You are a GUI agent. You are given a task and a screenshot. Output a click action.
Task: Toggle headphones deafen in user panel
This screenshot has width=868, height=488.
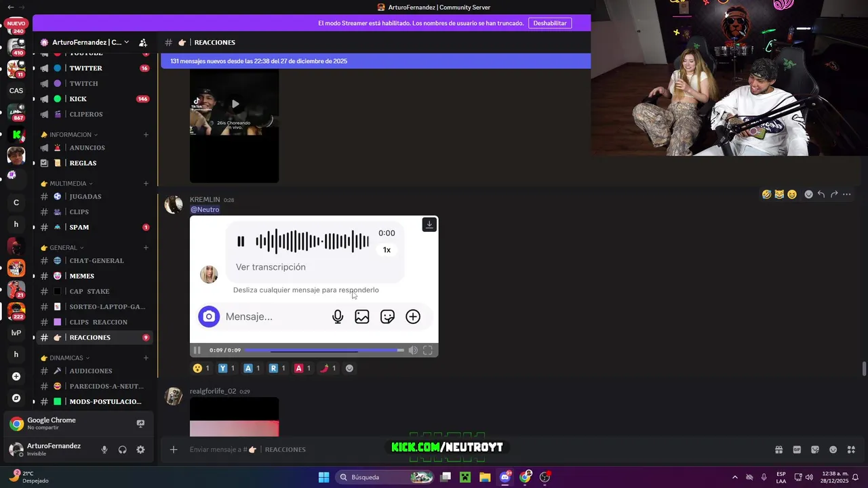(122, 449)
